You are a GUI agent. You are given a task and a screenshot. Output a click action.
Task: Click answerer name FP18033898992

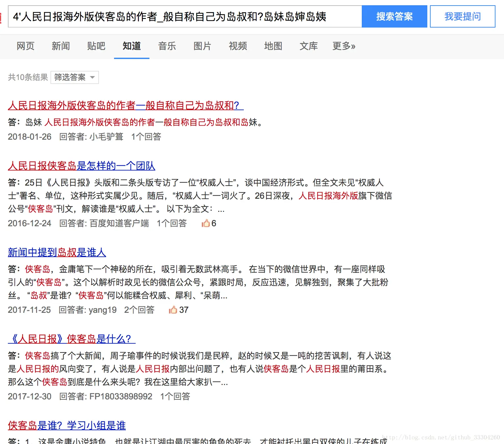coord(121,396)
